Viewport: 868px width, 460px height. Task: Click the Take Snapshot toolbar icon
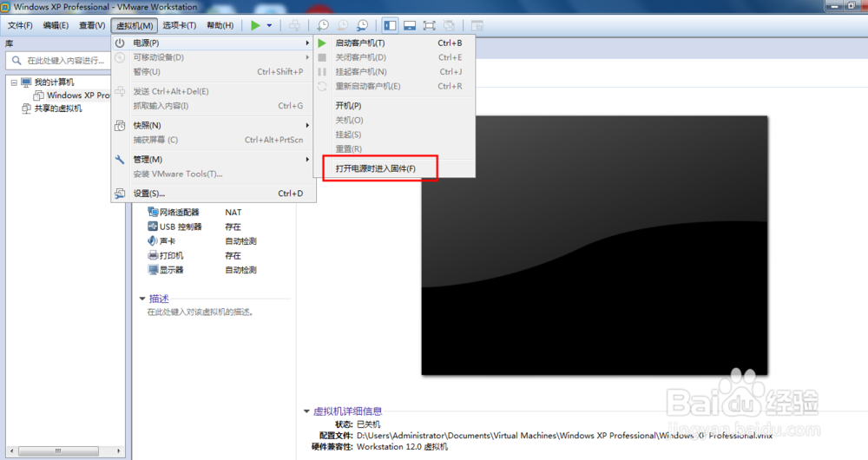coord(322,25)
